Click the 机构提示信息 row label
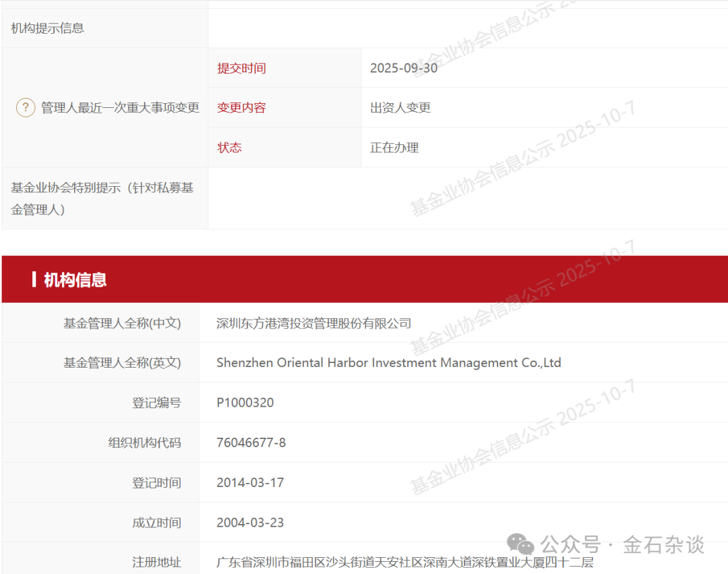Screen dimensions: 728x574 [47, 28]
